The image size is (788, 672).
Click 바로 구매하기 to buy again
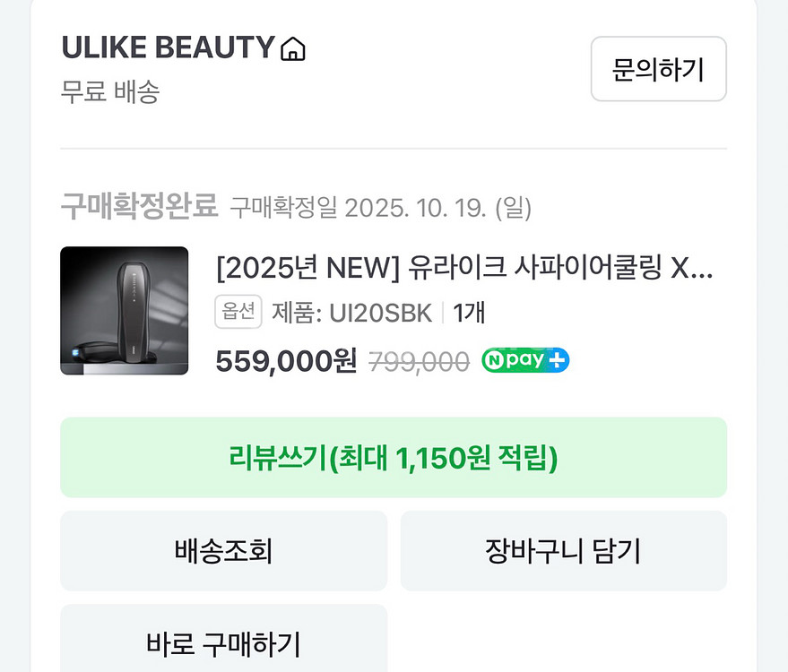(x=222, y=642)
